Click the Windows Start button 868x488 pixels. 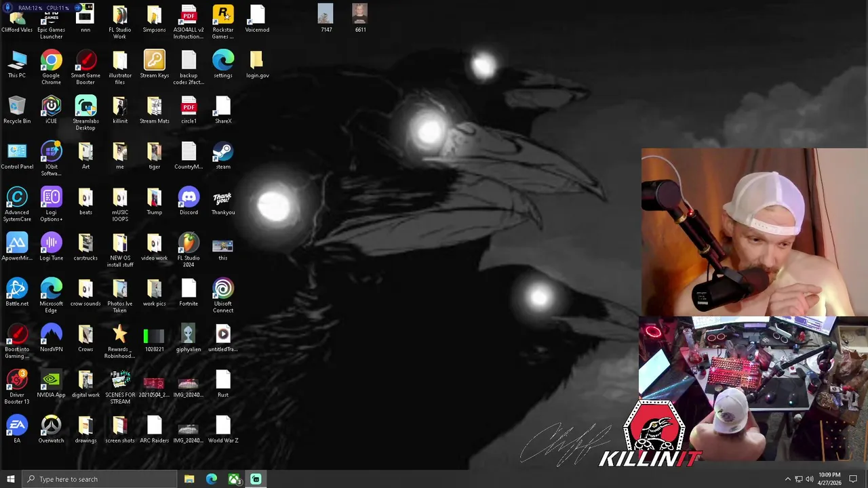click(11, 479)
